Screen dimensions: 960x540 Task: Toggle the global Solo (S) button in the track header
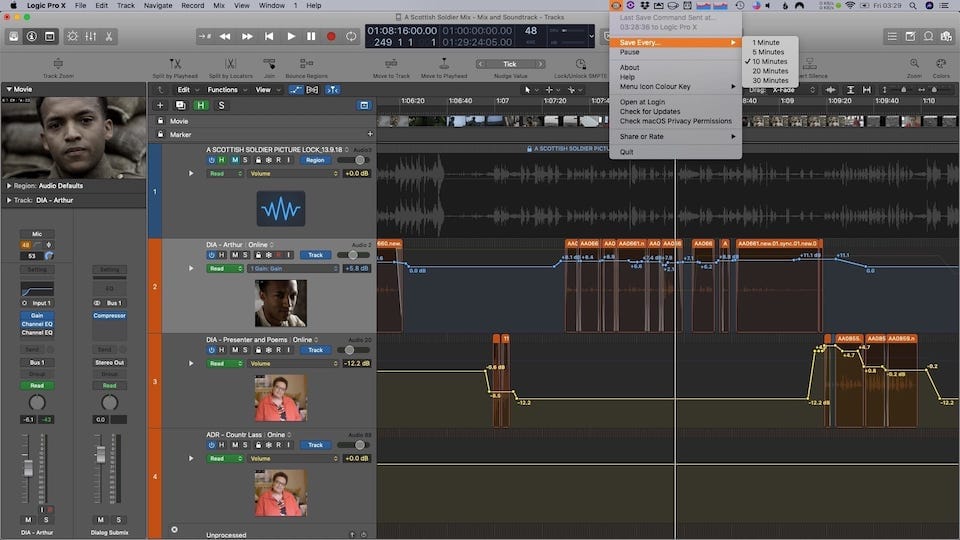(222, 105)
